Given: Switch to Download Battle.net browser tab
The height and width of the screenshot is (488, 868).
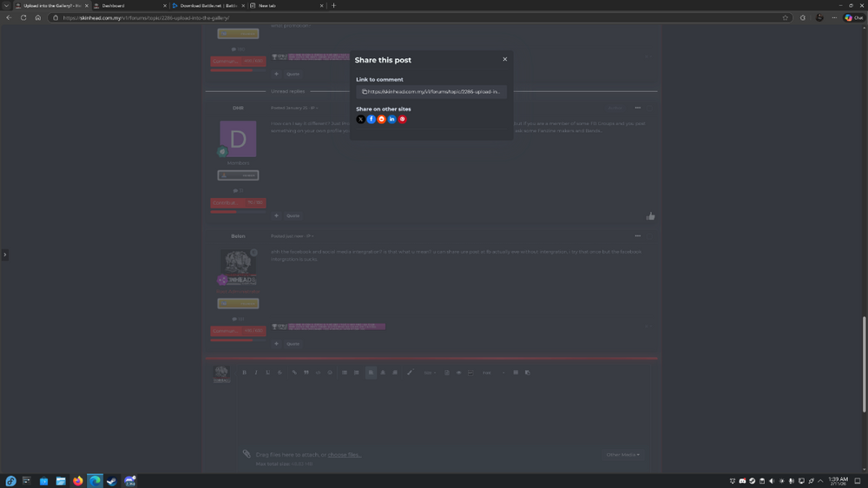Looking at the screenshot, I should click(207, 5).
